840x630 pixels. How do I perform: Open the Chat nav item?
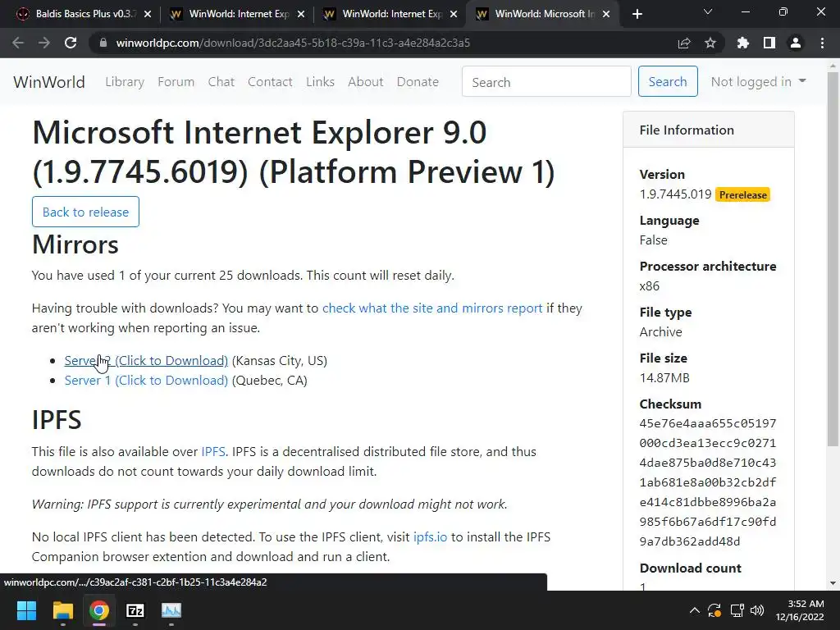[221, 82]
